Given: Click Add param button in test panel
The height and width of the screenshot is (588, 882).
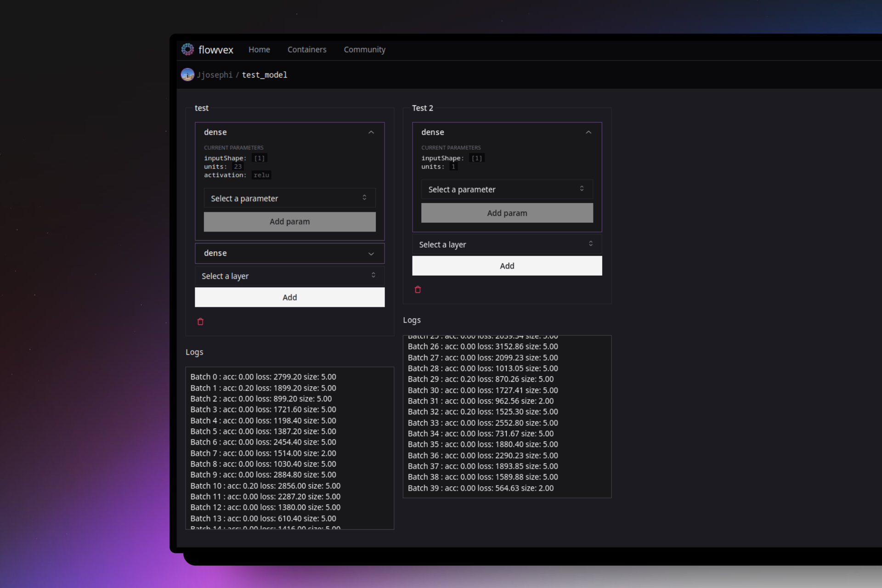Looking at the screenshot, I should pos(289,221).
